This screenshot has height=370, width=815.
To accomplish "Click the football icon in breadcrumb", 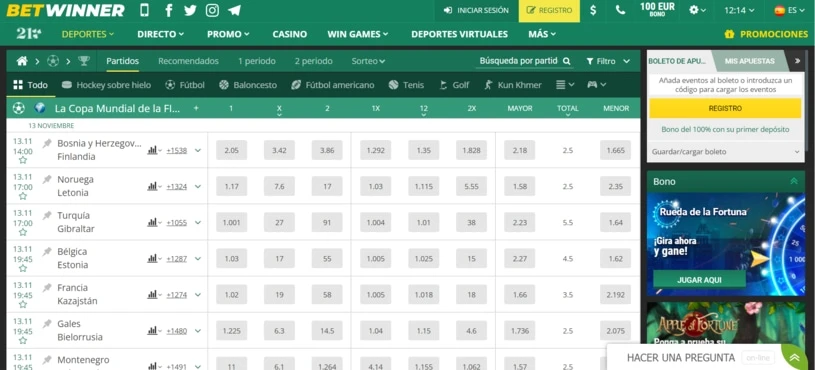I will click(53, 61).
